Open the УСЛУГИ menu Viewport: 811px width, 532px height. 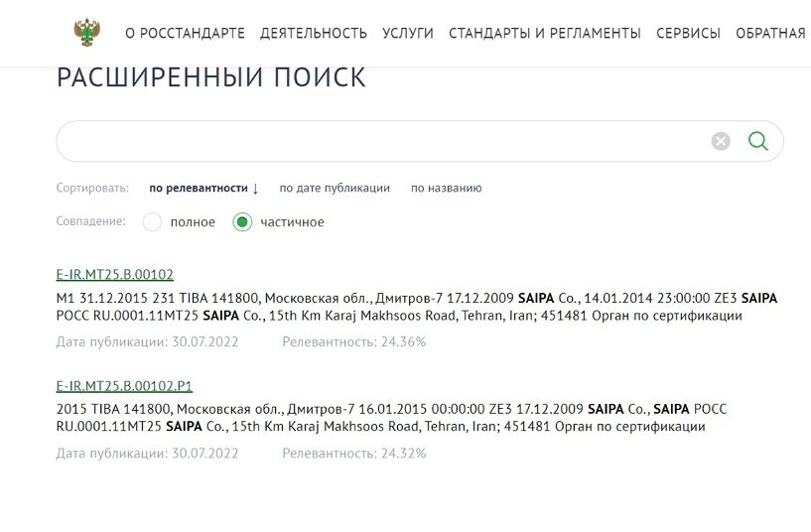[408, 33]
